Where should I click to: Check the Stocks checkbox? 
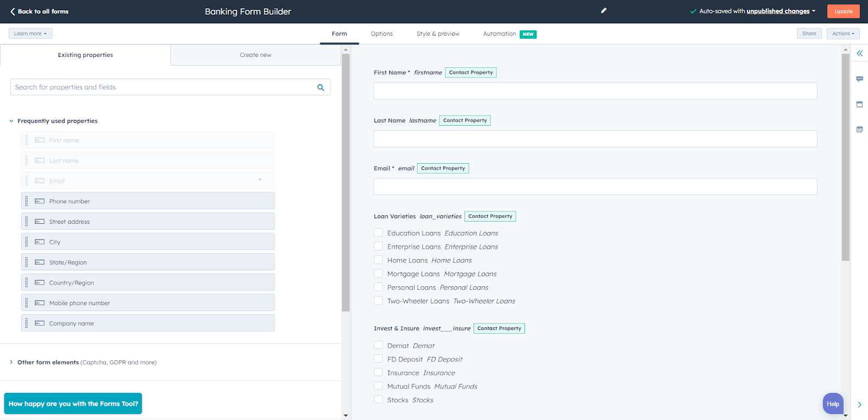point(379,399)
